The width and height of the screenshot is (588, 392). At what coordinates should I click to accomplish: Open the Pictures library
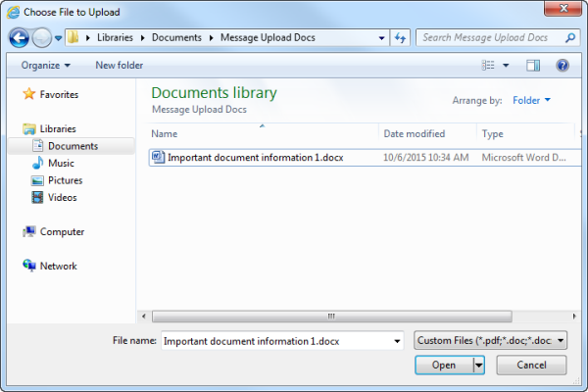click(x=66, y=180)
